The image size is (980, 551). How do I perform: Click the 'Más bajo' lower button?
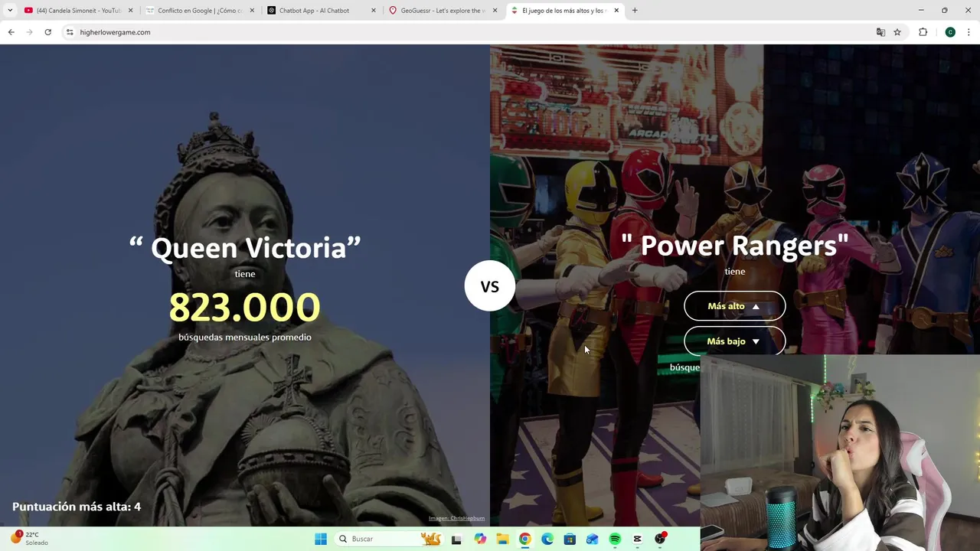(734, 341)
